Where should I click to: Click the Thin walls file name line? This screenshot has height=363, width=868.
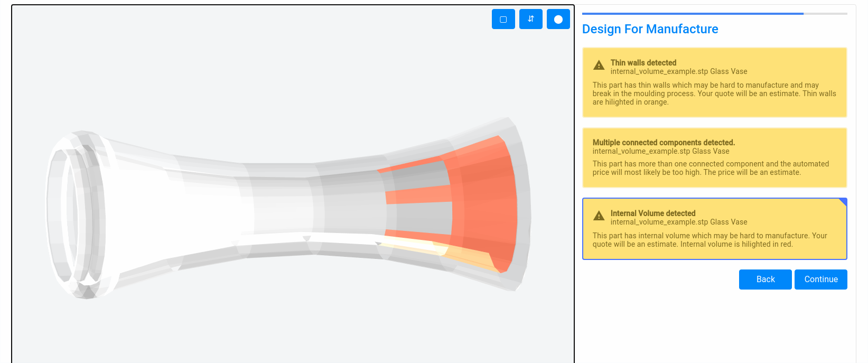[679, 71]
